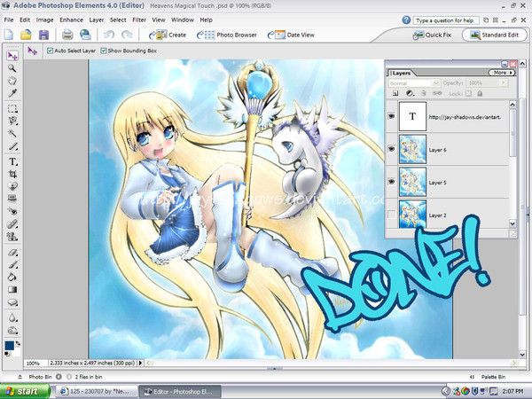
Task: Create an adjustment layer
Action: [x=410, y=93]
